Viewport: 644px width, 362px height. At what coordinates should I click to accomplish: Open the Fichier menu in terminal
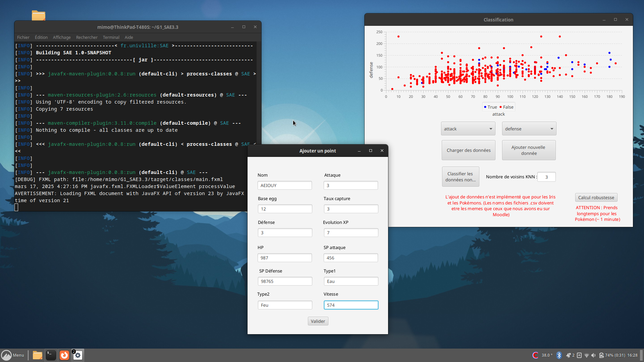click(23, 38)
